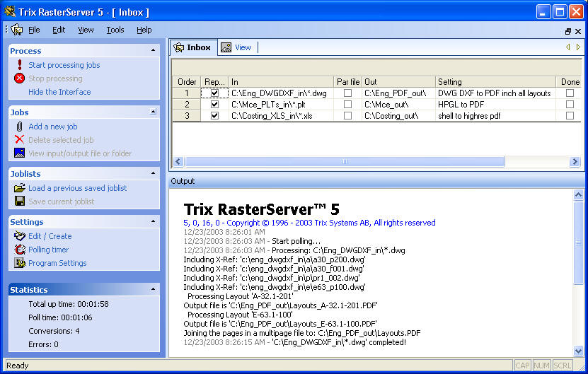Screen dimensions: 588x374
Task: Toggle Repeat checkbox for Mce_PLTs job
Action: click(x=214, y=104)
